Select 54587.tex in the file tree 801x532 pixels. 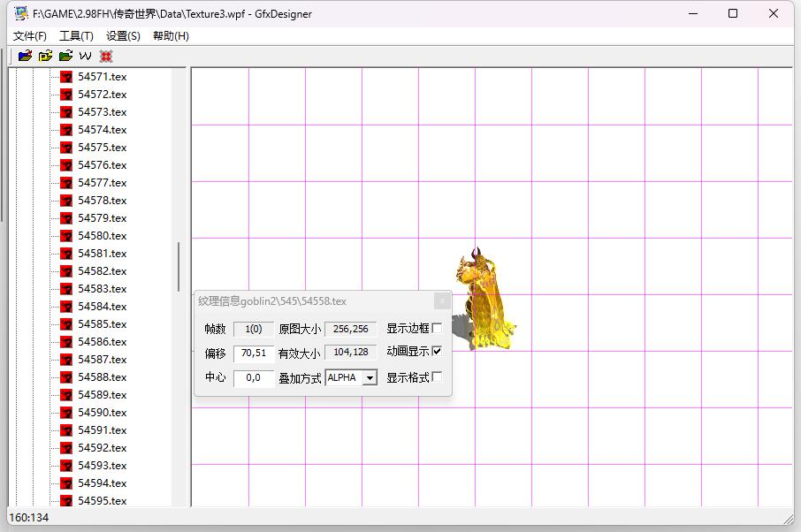(x=102, y=360)
